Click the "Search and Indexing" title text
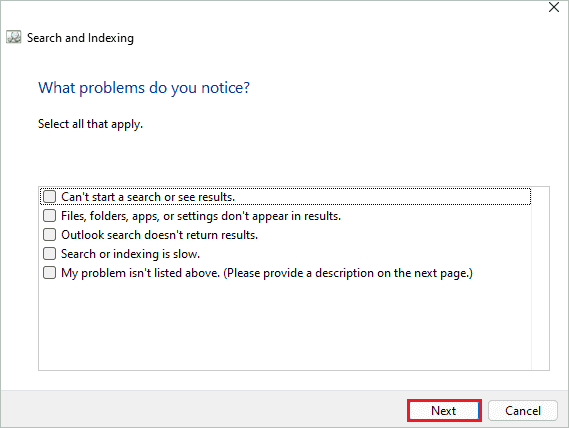Viewport: 569px width, 428px height. click(x=80, y=38)
